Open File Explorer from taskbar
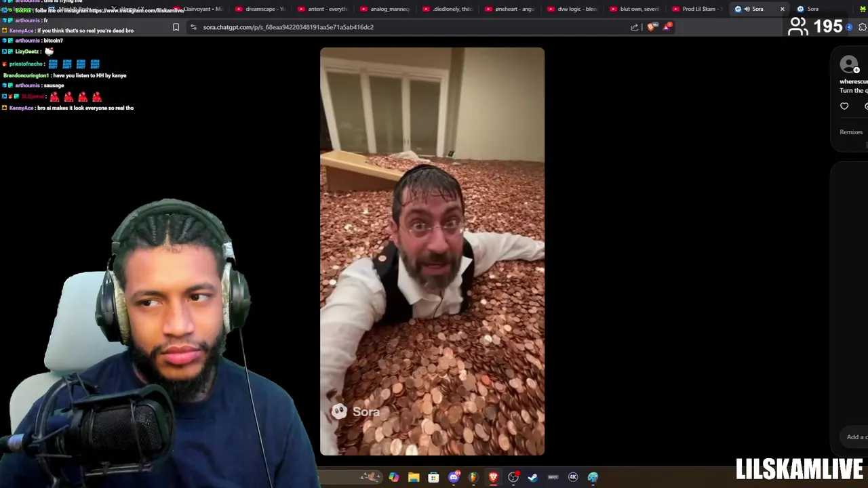The width and height of the screenshot is (868, 488). 414,477
